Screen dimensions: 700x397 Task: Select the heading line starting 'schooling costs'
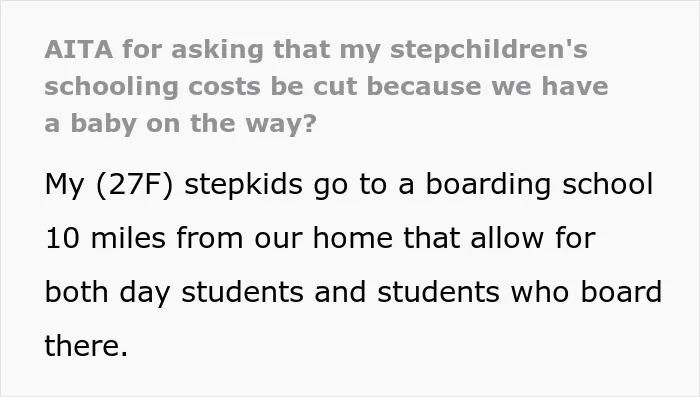point(326,87)
